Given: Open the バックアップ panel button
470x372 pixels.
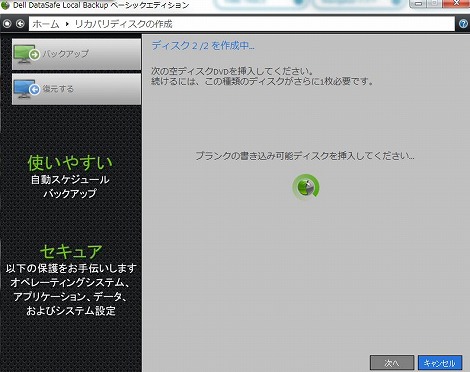Looking at the screenshot, I should (x=76, y=54).
